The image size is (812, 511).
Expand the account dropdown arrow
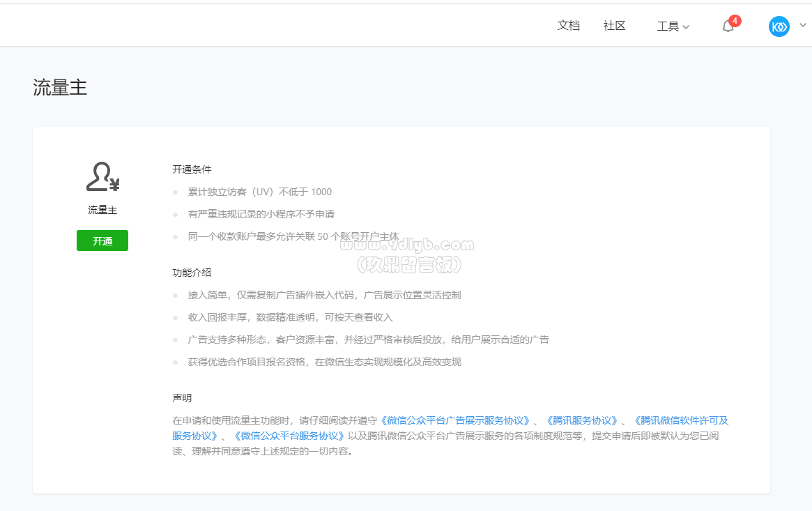(803, 25)
